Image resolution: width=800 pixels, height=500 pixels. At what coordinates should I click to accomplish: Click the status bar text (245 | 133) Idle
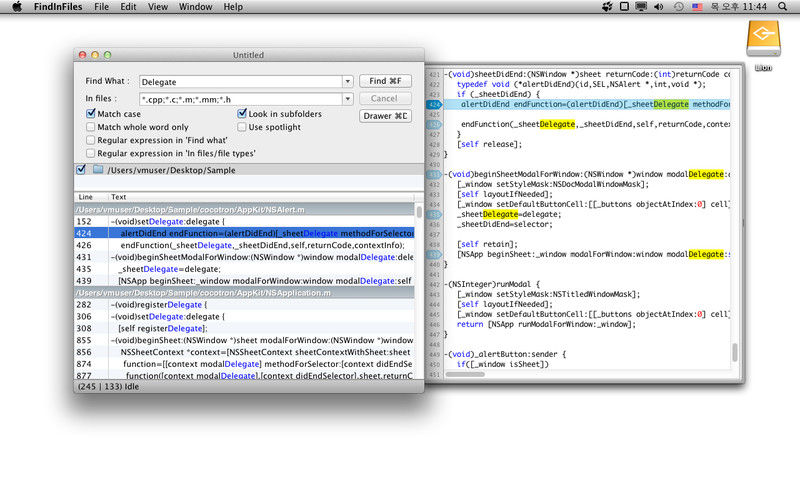(108, 386)
